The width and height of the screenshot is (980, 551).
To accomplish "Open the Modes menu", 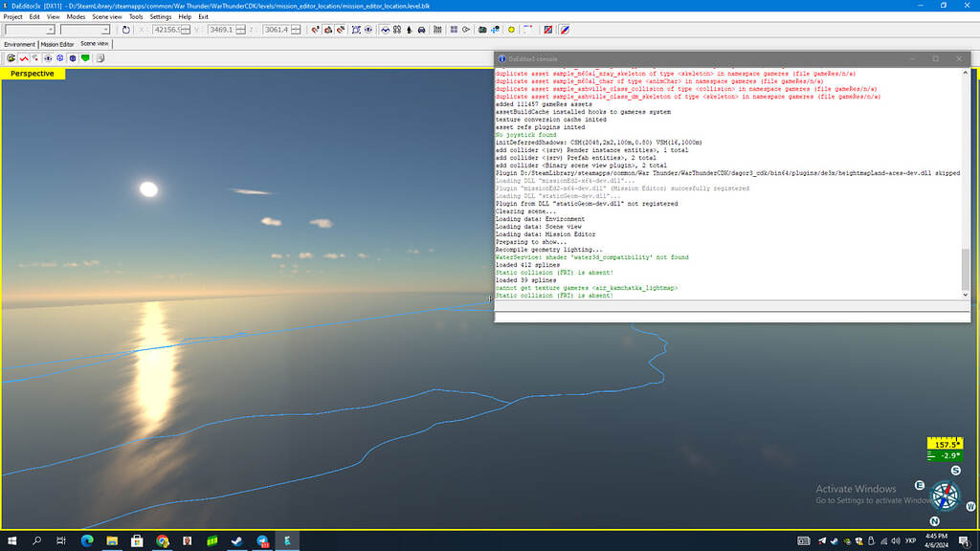I will pos(76,17).
